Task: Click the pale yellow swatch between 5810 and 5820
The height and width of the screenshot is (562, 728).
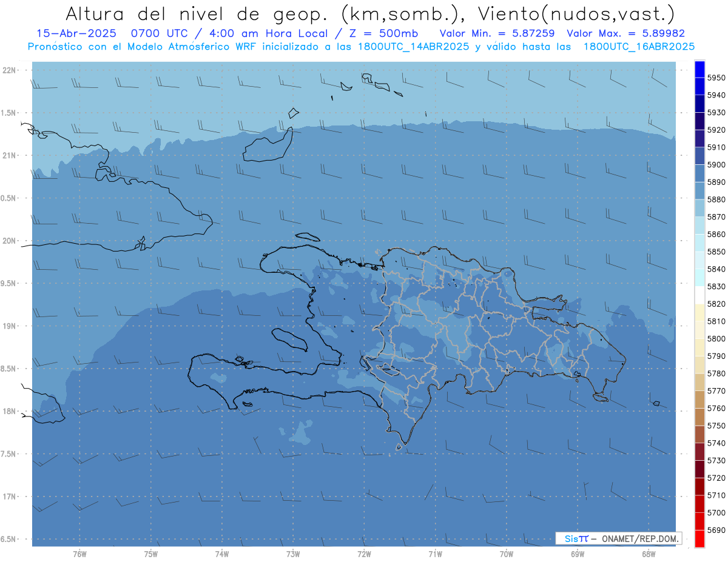Action: point(699,312)
